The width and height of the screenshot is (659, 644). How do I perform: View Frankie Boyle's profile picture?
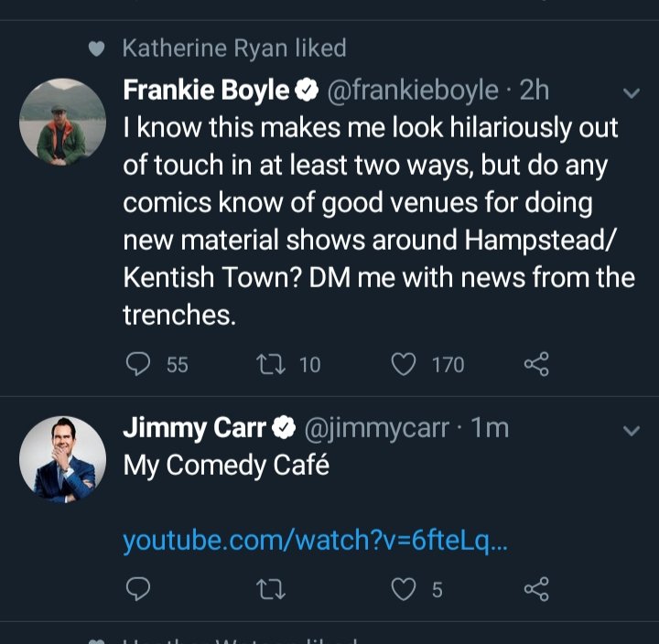click(x=62, y=122)
